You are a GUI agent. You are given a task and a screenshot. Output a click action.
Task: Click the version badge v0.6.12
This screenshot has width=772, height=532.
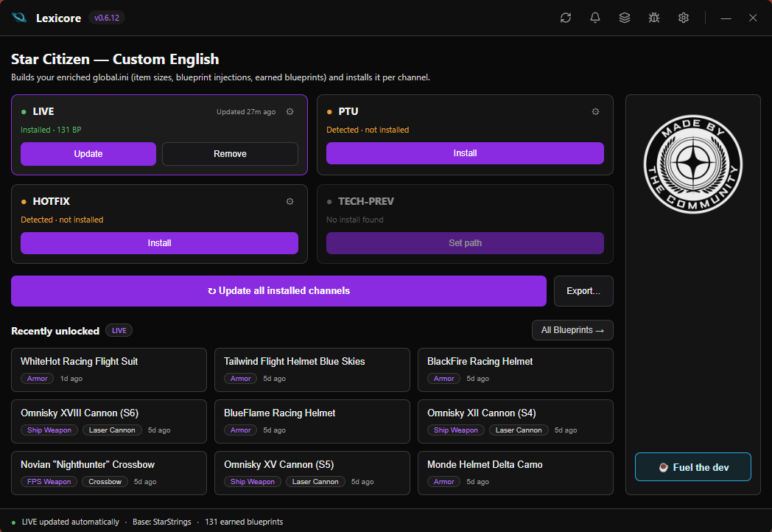click(x=107, y=18)
